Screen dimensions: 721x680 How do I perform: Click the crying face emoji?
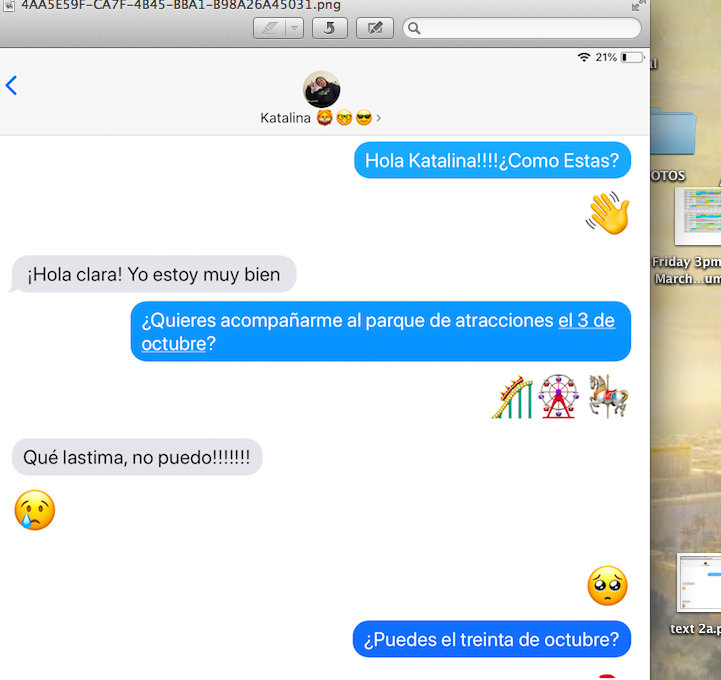[x=34, y=510]
